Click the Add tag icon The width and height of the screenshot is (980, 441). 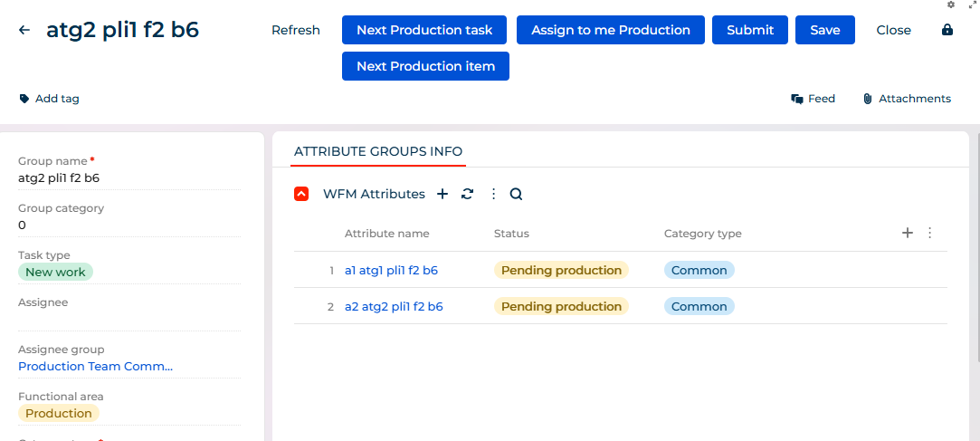click(24, 99)
